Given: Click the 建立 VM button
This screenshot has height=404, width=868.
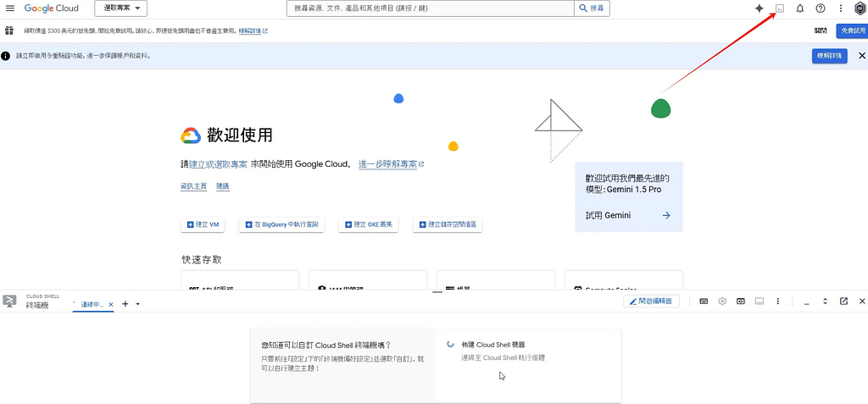Looking at the screenshot, I should point(203,224).
